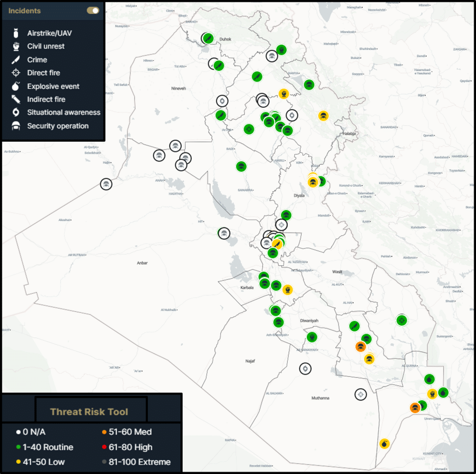Select yellow civil unrest marker east of Karbala
476x474 pixels.
click(x=288, y=290)
